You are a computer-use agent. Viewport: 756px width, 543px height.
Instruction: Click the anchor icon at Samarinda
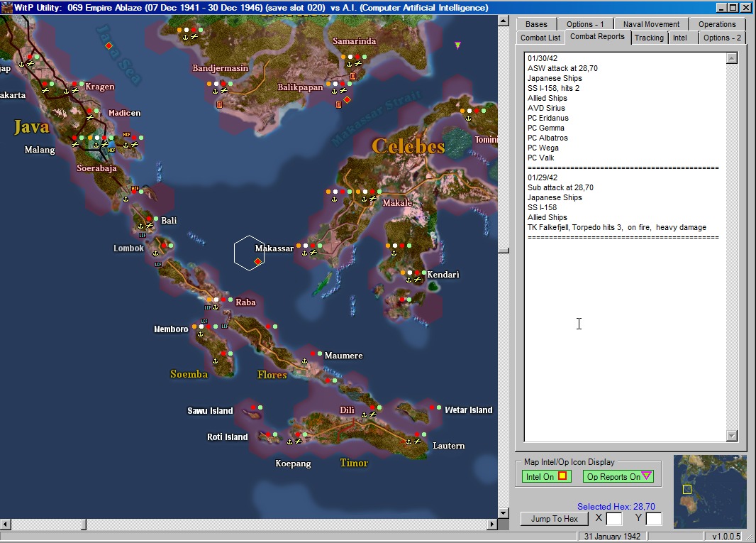coord(349,64)
